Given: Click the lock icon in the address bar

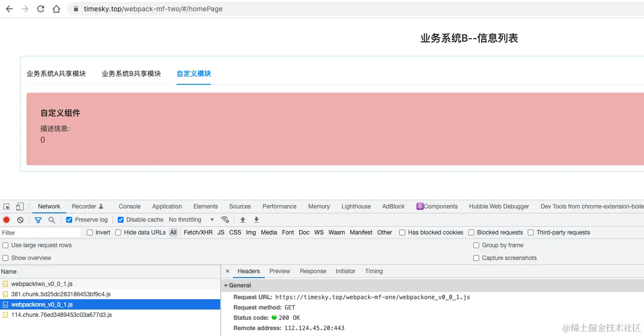Looking at the screenshot, I should [x=76, y=9].
